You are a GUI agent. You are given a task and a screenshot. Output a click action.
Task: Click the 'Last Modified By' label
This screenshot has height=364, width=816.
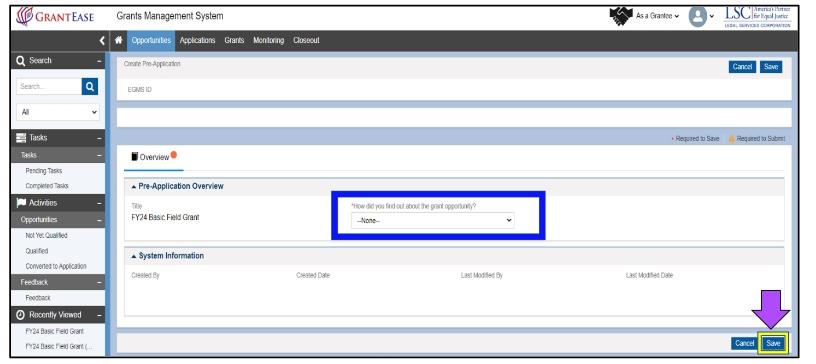[x=481, y=275]
